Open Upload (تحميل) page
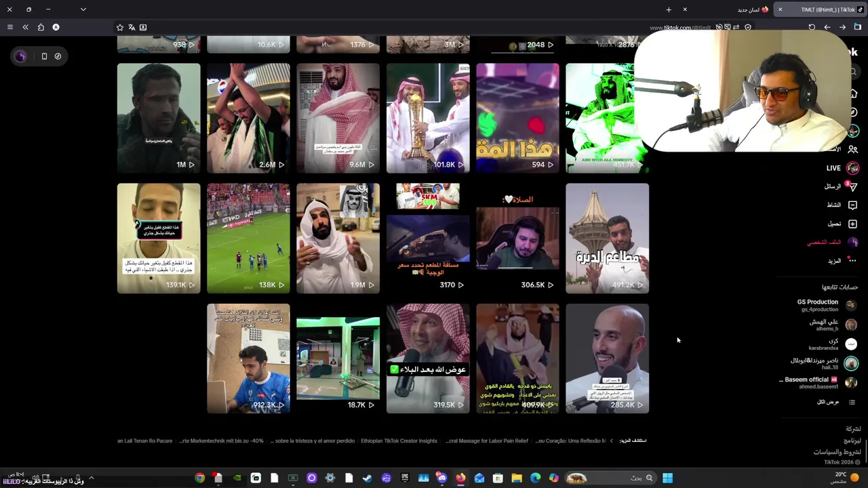The image size is (868, 488). coord(842,224)
